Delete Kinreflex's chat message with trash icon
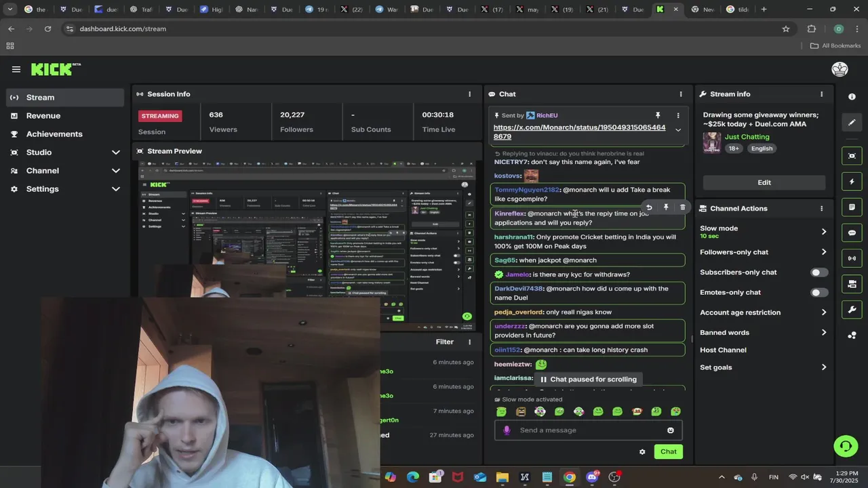 (682, 207)
